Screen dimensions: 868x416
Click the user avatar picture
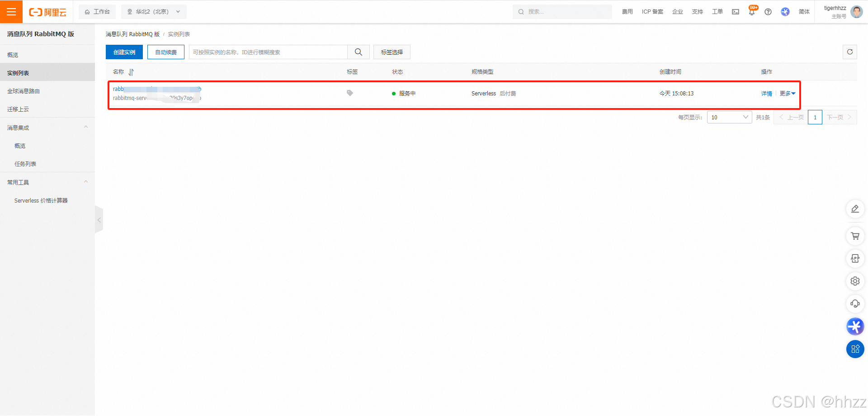pos(857,12)
